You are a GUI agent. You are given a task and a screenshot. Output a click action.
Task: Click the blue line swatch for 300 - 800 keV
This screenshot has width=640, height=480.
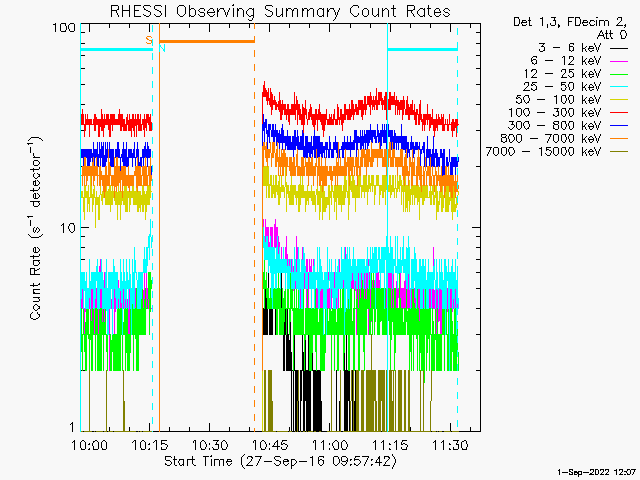pyautogui.click(x=619, y=127)
